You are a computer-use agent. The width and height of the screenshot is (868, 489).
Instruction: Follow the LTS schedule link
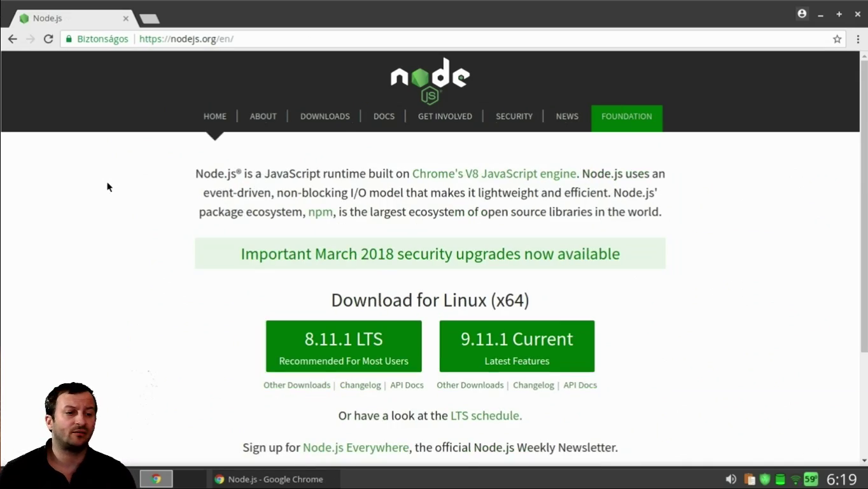tap(486, 416)
